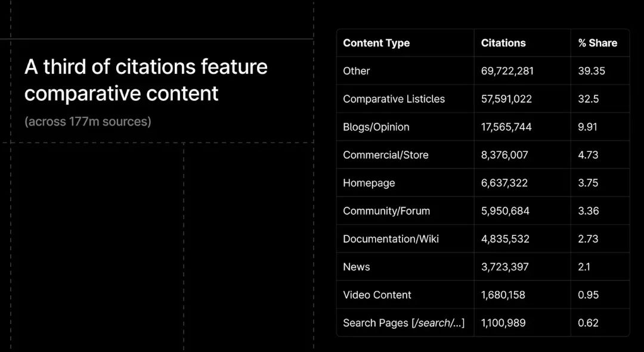
Task: Click the 0.62 percent share value
Action: click(x=588, y=323)
